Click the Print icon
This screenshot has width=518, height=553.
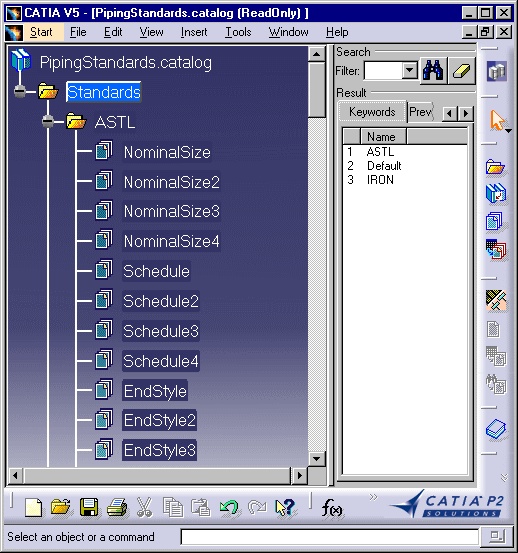(x=117, y=507)
